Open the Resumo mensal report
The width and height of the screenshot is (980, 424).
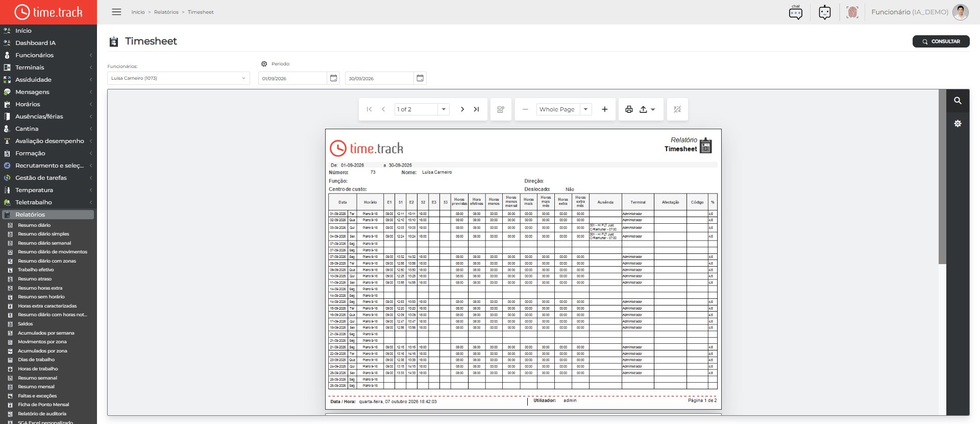pyautogui.click(x=36, y=387)
